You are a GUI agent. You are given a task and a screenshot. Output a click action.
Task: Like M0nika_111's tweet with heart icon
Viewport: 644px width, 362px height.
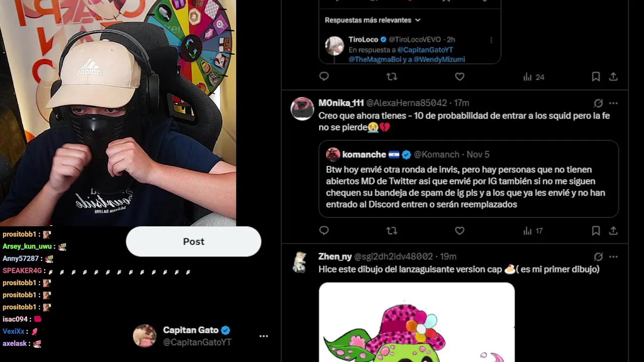(459, 230)
